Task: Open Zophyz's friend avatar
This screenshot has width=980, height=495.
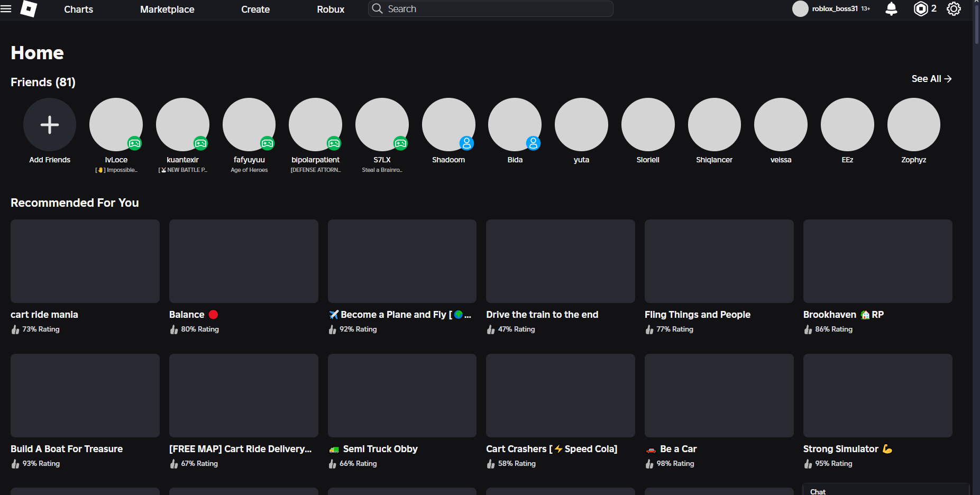Action: coord(914,124)
